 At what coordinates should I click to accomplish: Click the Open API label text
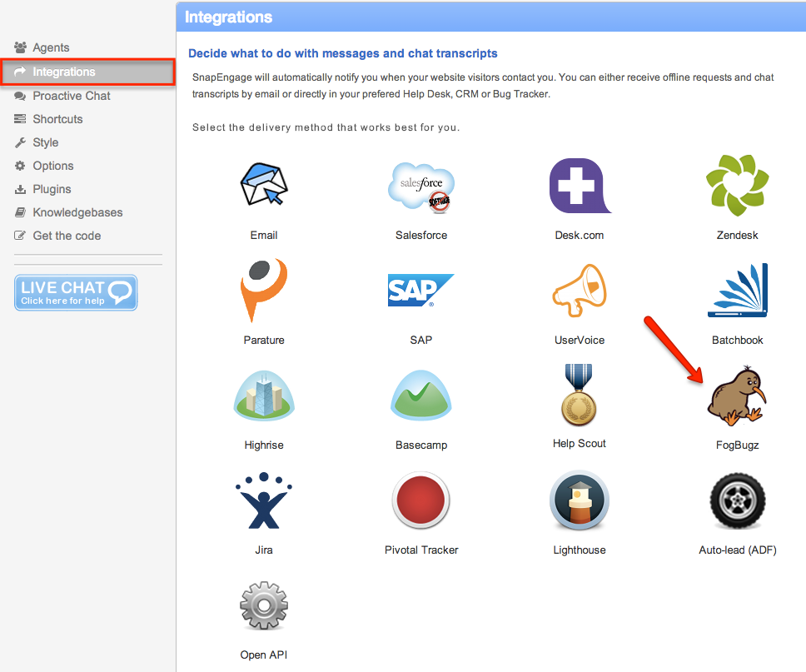(264, 655)
